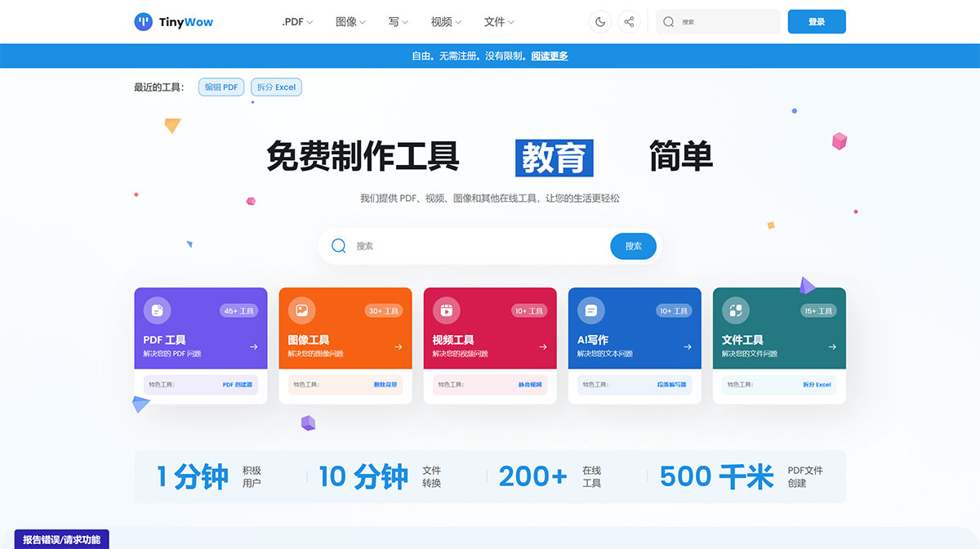Expand the 视频 dropdown menu

(x=443, y=22)
